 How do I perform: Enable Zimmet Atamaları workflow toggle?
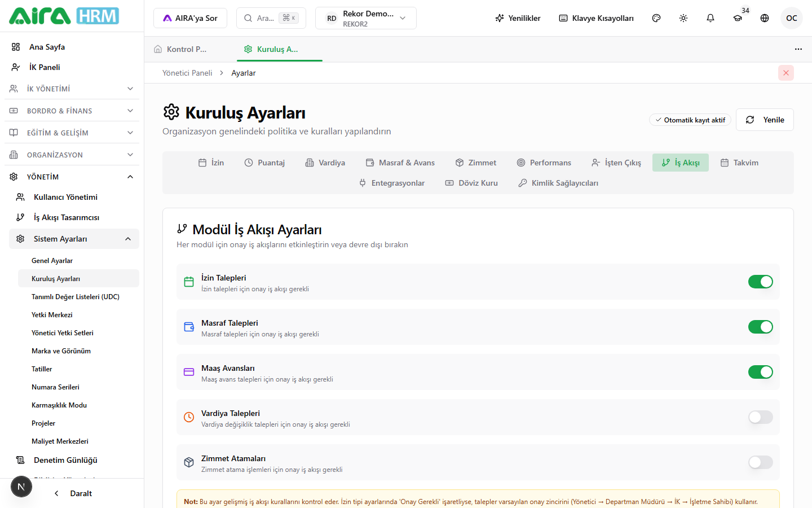[761, 462]
